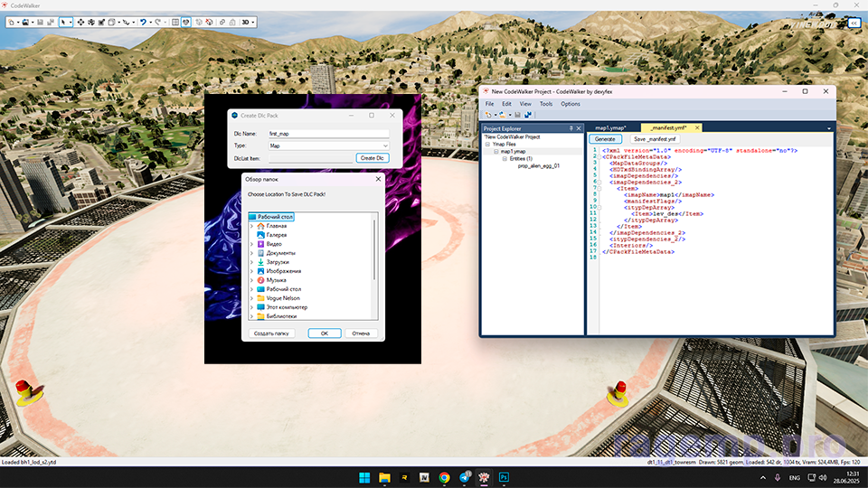This screenshot has width=868, height=488.
Task: Open the info window grid icon
Action: pos(175,22)
